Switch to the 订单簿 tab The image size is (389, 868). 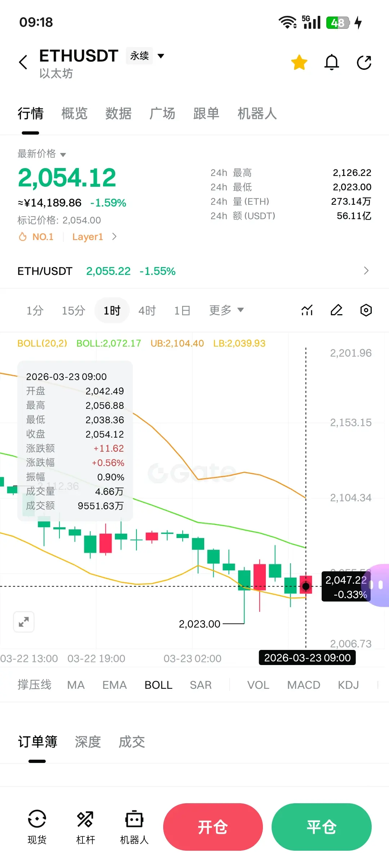pos(37,742)
